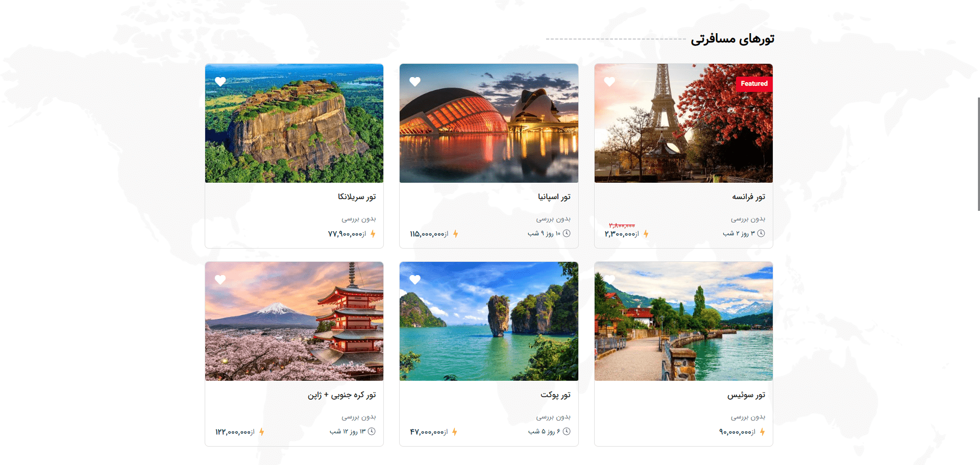This screenshot has width=980, height=465.
Task: Click the Valencia architecture tour thumbnail
Action: coord(489,123)
